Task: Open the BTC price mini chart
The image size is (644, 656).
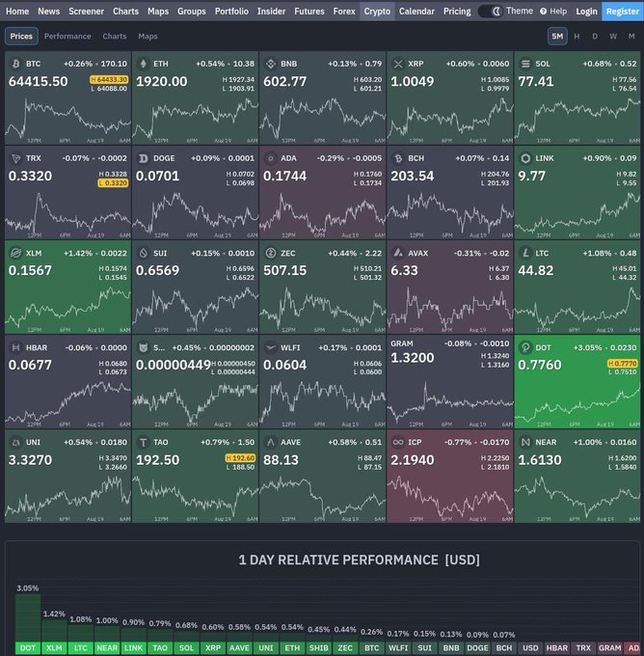Action: coord(67,120)
